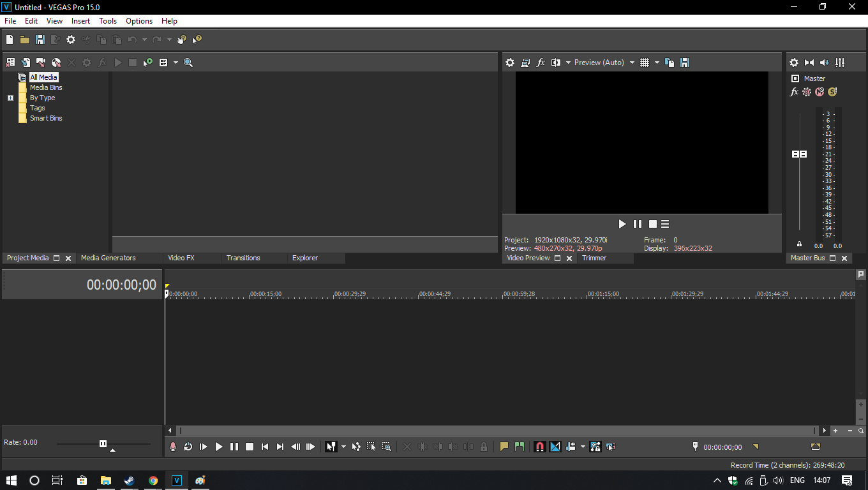Adjust the playback Rate slider
The width and height of the screenshot is (868, 490).
point(103,442)
